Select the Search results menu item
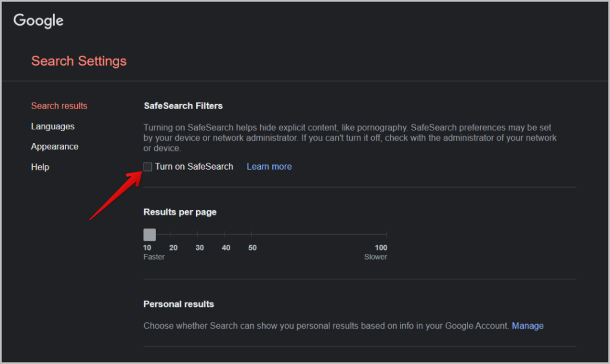Image resolution: width=610 pixels, height=364 pixels. click(59, 106)
